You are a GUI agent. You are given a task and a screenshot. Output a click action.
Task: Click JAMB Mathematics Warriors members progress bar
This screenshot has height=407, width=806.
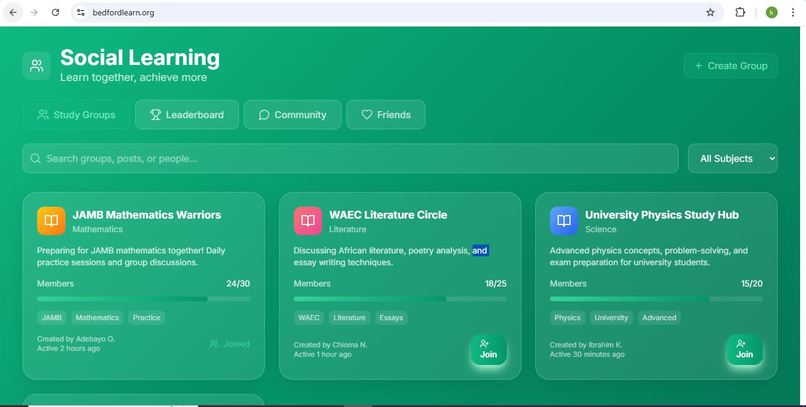tap(143, 299)
